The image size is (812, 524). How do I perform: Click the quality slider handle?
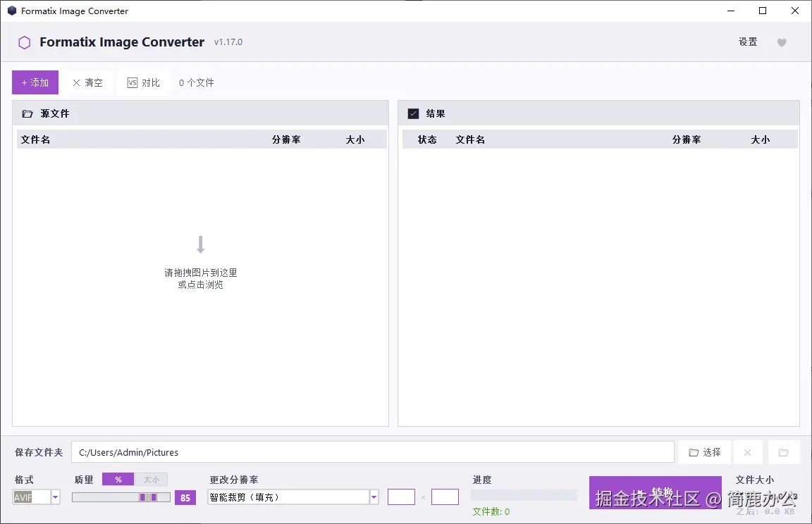coord(148,497)
